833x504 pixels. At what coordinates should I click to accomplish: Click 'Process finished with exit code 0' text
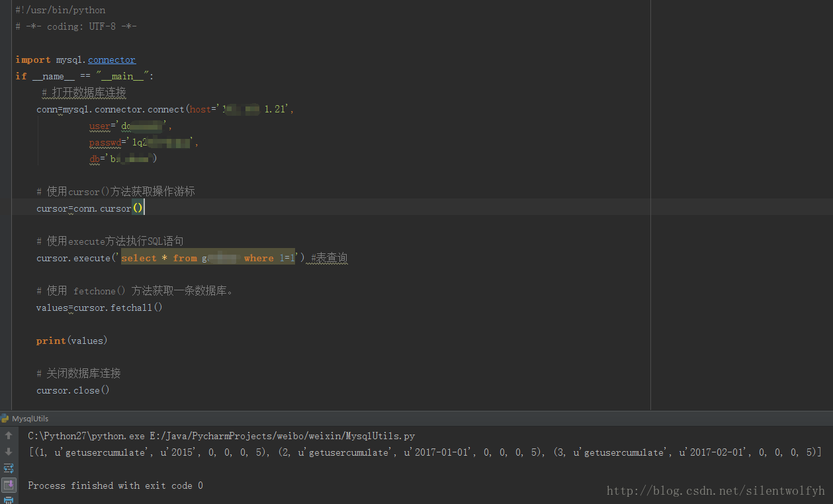pos(115,485)
